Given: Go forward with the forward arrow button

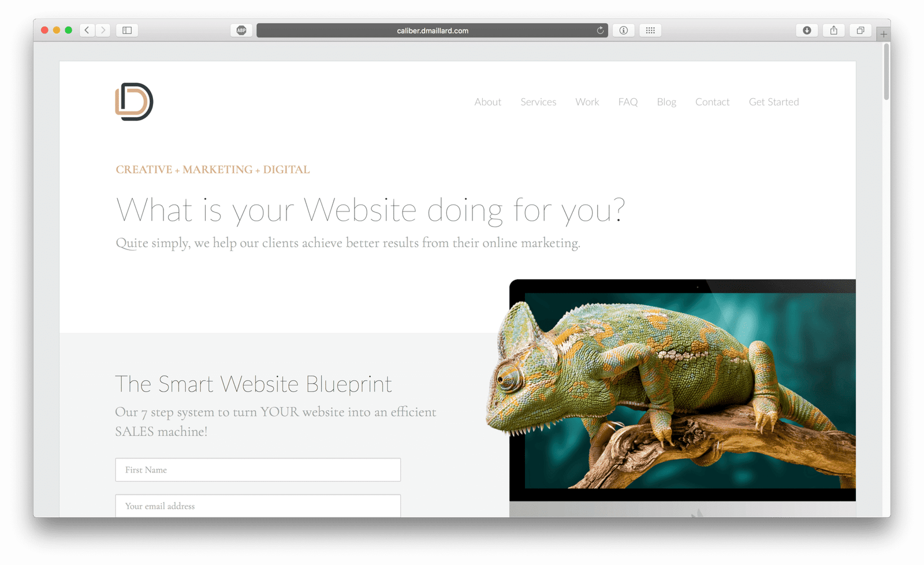Looking at the screenshot, I should pos(103,30).
